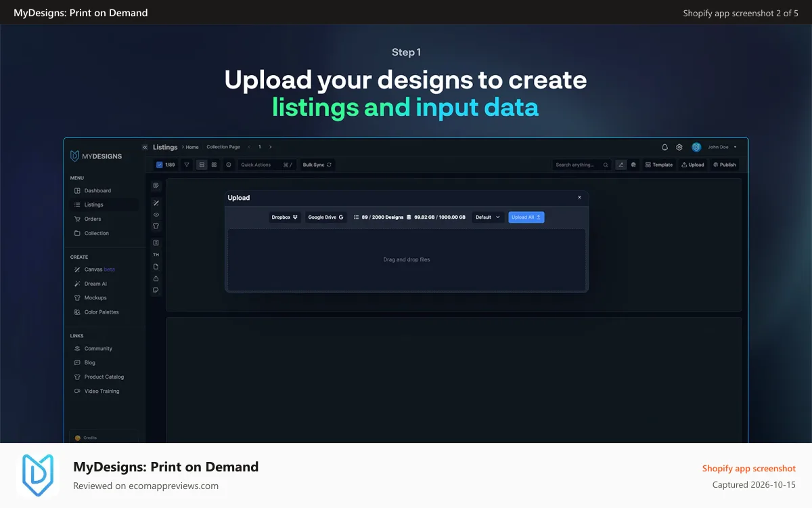The width and height of the screenshot is (812, 508).
Task: Toggle the edit pencil mode icon
Action: (x=621, y=165)
